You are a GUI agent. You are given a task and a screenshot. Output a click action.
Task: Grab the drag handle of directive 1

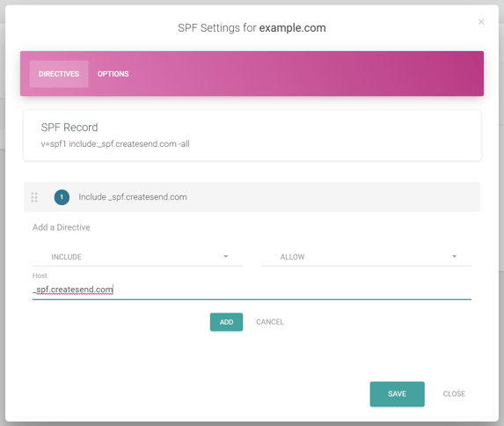[34, 197]
